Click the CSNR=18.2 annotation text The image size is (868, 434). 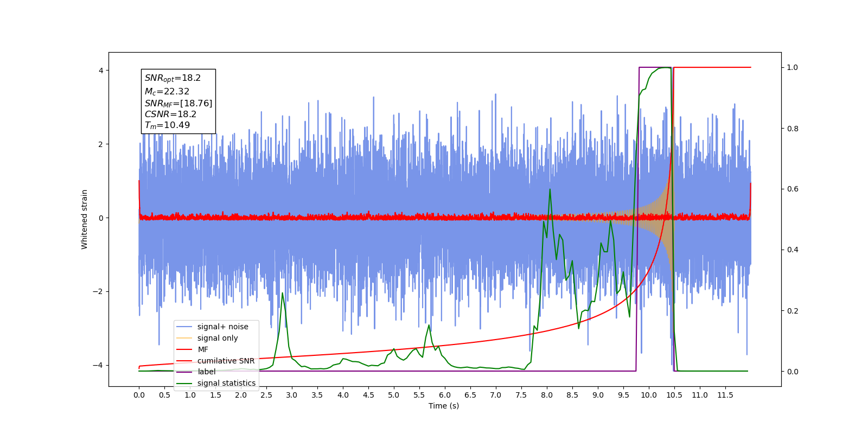(x=170, y=114)
